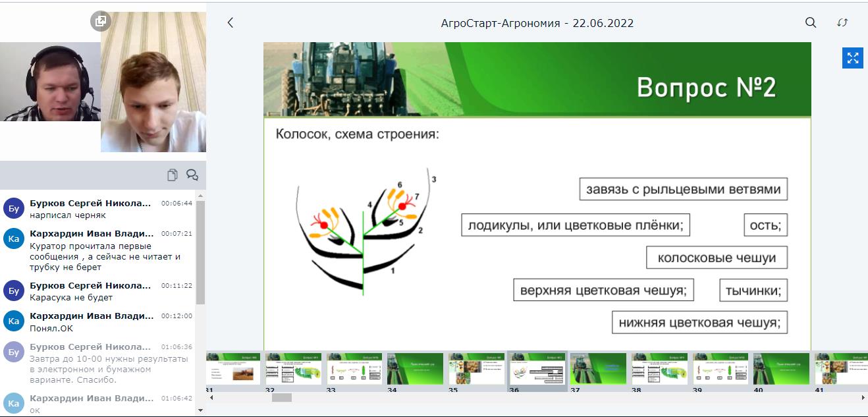Open search with the magnifier icon
This screenshot has height=417, width=868.
[x=811, y=23]
